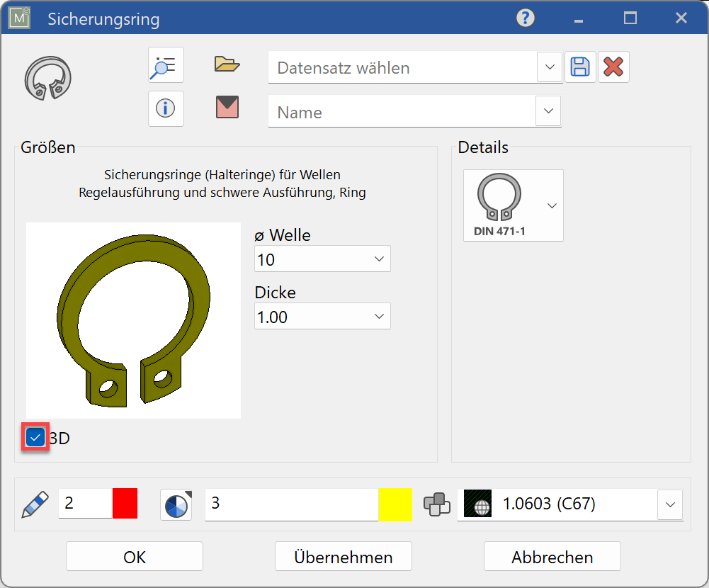Click the yellow color swatch
The height and width of the screenshot is (588, 709).
tap(395, 504)
